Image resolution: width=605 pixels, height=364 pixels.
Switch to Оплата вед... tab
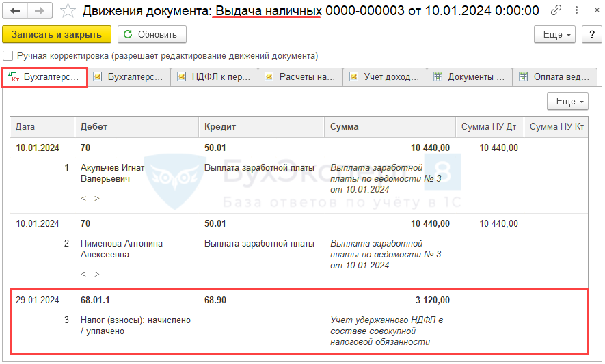[x=555, y=77]
